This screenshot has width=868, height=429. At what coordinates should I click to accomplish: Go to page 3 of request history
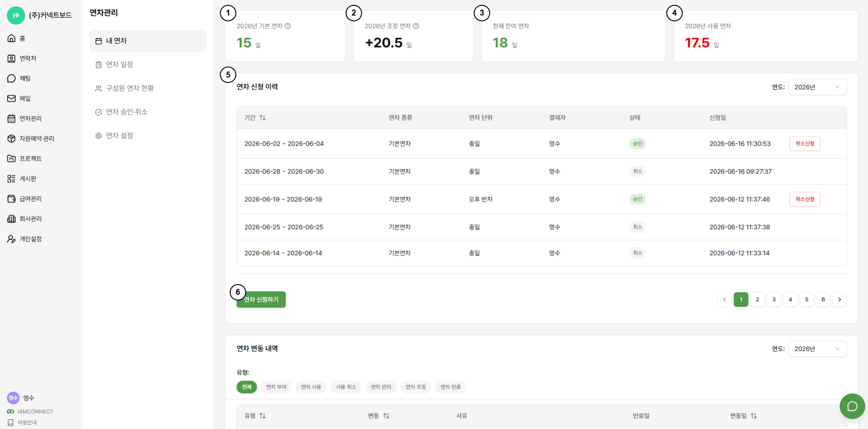(x=774, y=299)
